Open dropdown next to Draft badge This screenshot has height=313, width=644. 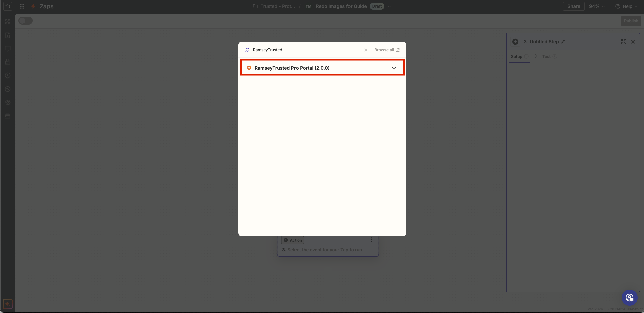(x=389, y=6)
